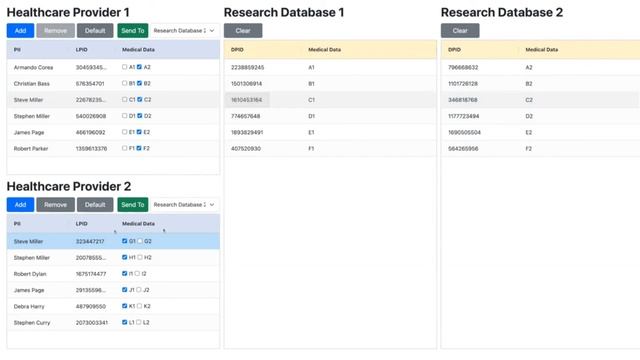Viewport: 640px width, 360px height.
Task: Uncheck the B2 checkbox
Action: pyautogui.click(x=139, y=83)
